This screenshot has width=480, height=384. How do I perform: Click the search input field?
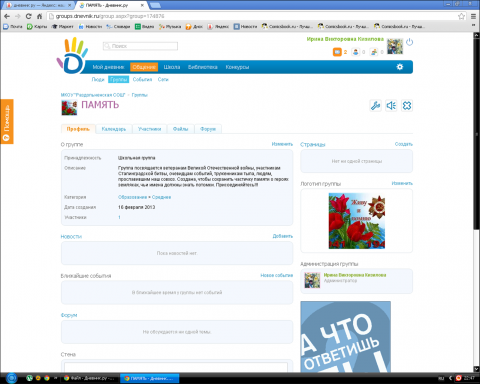140,46
